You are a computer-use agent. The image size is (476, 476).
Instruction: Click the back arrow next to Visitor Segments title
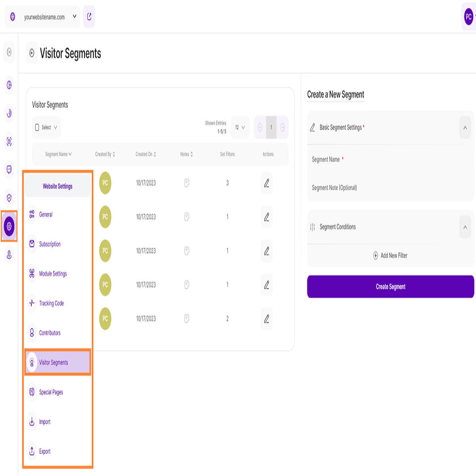point(32,53)
